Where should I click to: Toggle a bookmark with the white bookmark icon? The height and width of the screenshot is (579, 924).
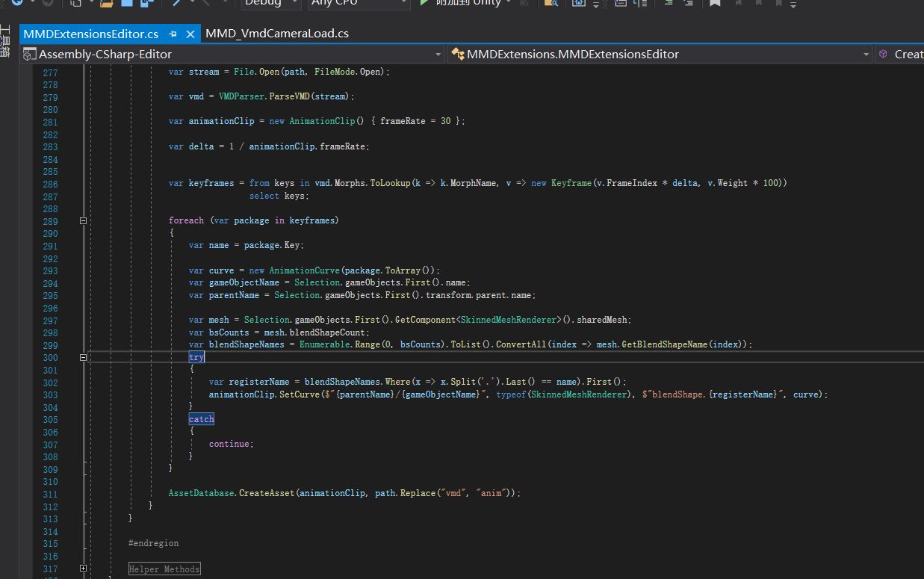[715, 3]
